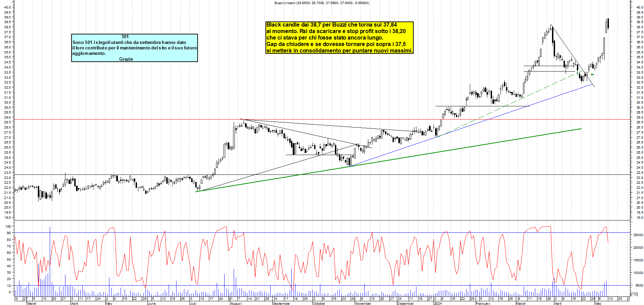Click the "5000" volume scale value

tap(639, 286)
